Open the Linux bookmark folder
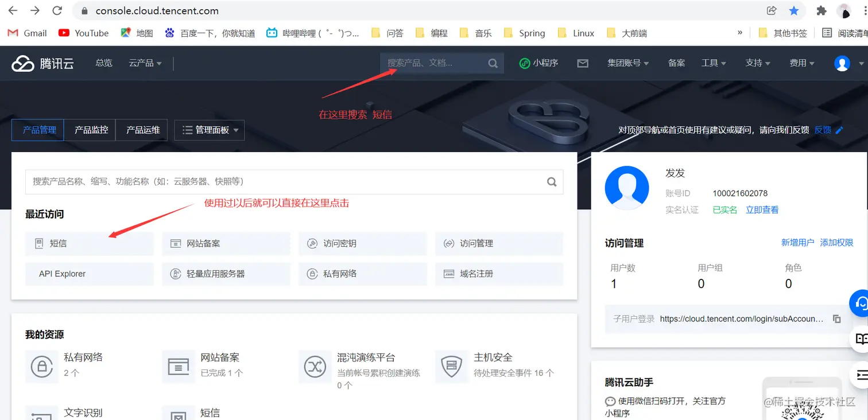This screenshot has width=868, height=420. (576, 33)
